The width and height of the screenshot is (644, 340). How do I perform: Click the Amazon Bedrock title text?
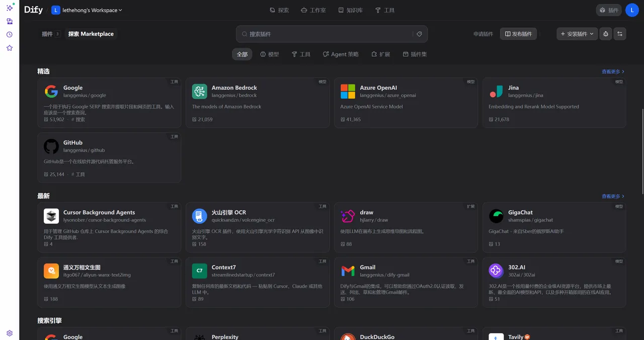click(234, 88)
